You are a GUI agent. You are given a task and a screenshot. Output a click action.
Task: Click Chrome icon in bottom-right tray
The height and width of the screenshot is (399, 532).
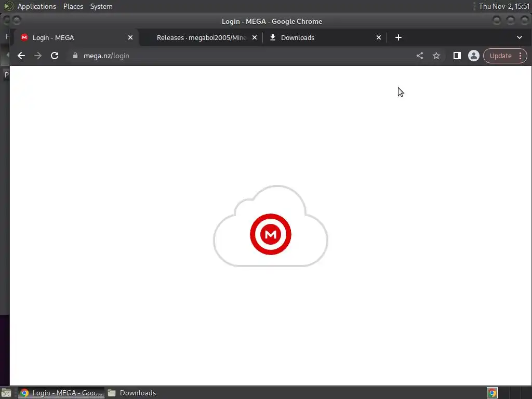point(492,393)
